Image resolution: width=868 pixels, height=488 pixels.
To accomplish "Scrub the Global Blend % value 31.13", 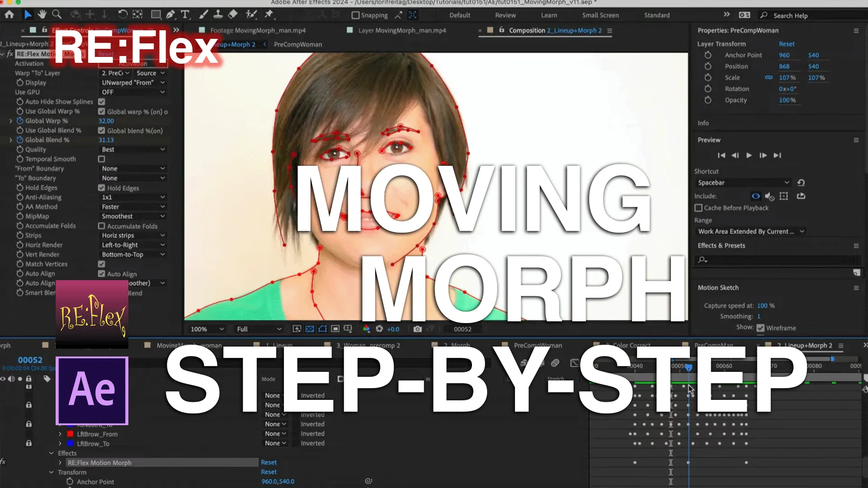I will click(106, 140).
